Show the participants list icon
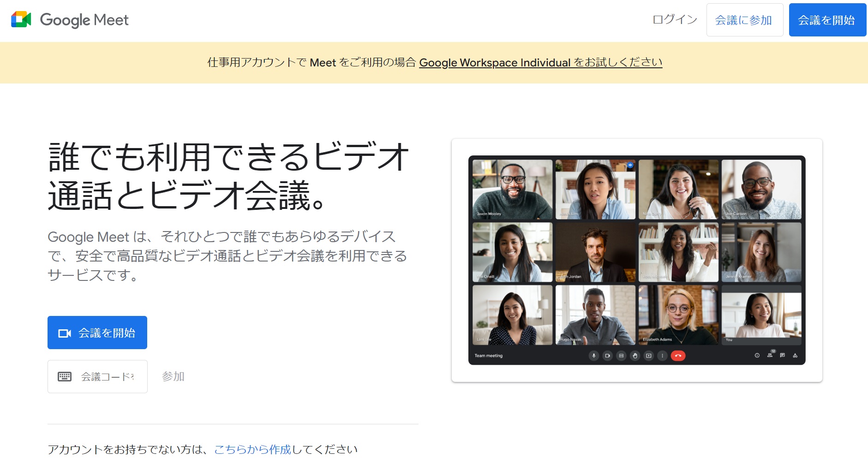Viewport: 868px width, 458px height. 770,356
